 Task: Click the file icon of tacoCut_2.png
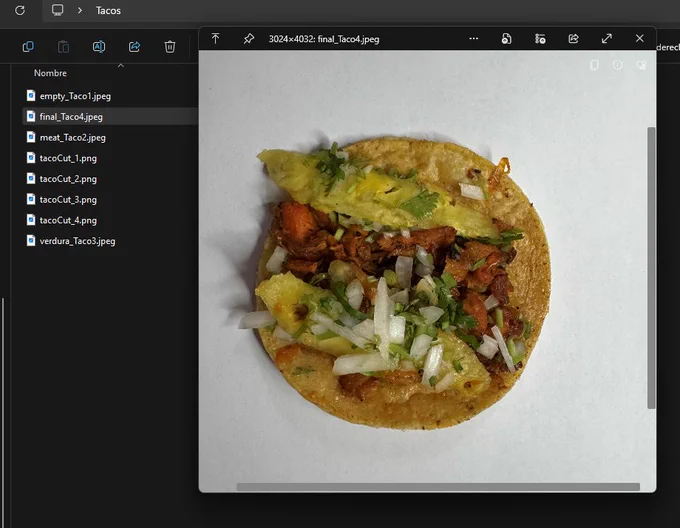point(31,178)
